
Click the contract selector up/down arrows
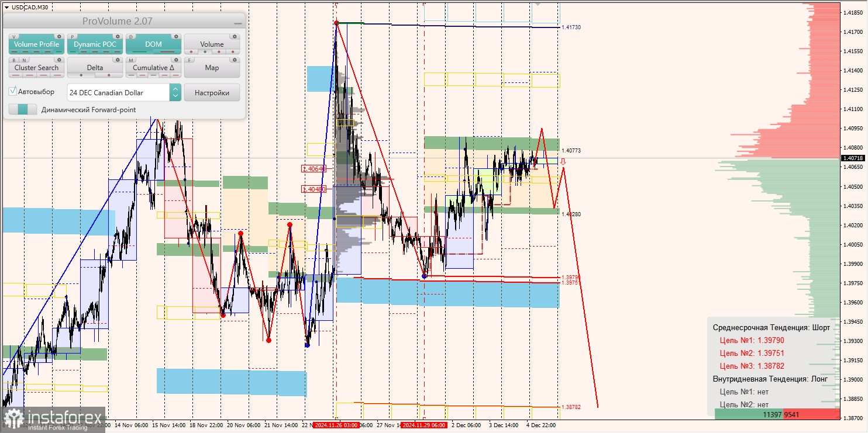click(x=175, y=92)
